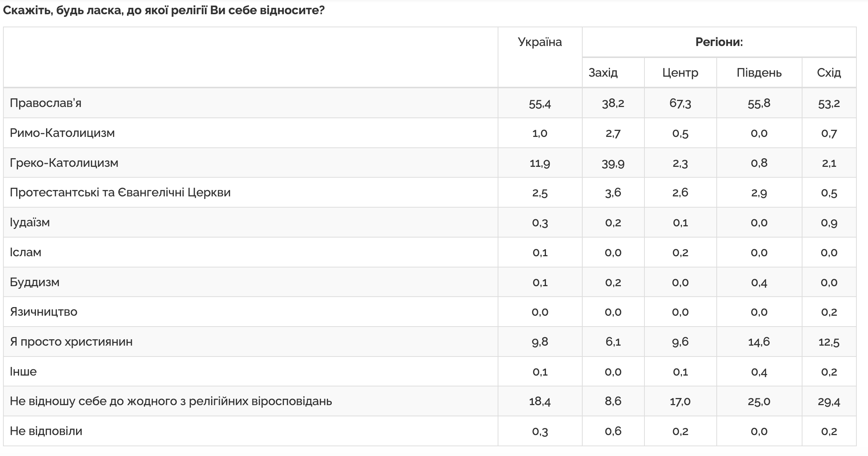Click the Інше row label
The image size is (868, 456).
23,371
